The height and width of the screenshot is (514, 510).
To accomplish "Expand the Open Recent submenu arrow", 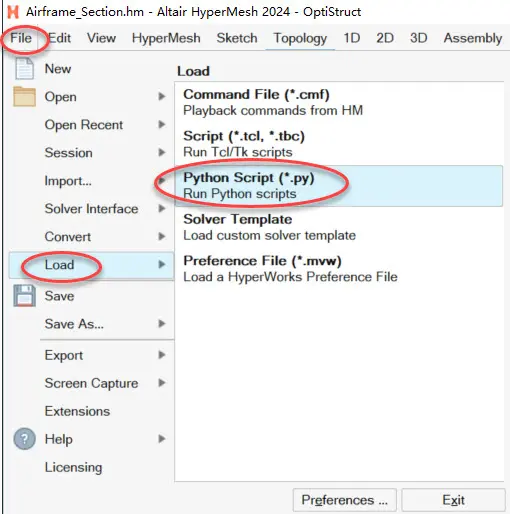I will point(162,124).
